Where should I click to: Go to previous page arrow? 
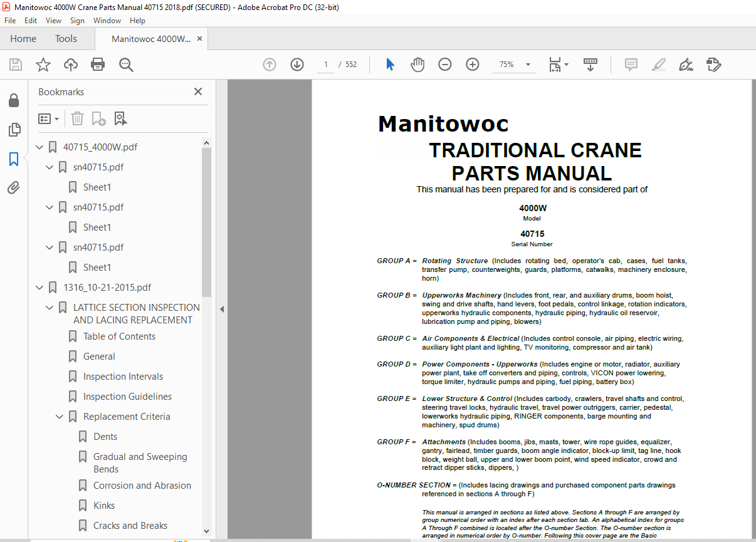click(x=270, y=65)
